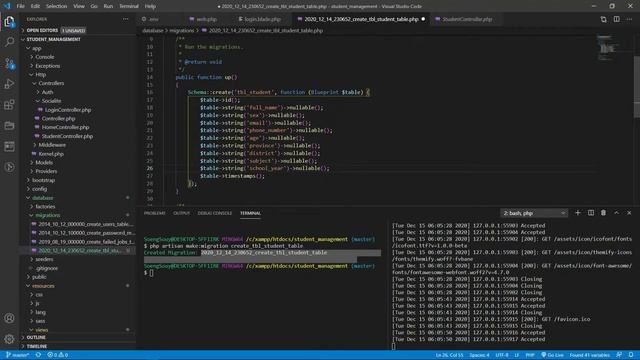
Task: Open editor more actions ellipsis
Action: [629, 19]
